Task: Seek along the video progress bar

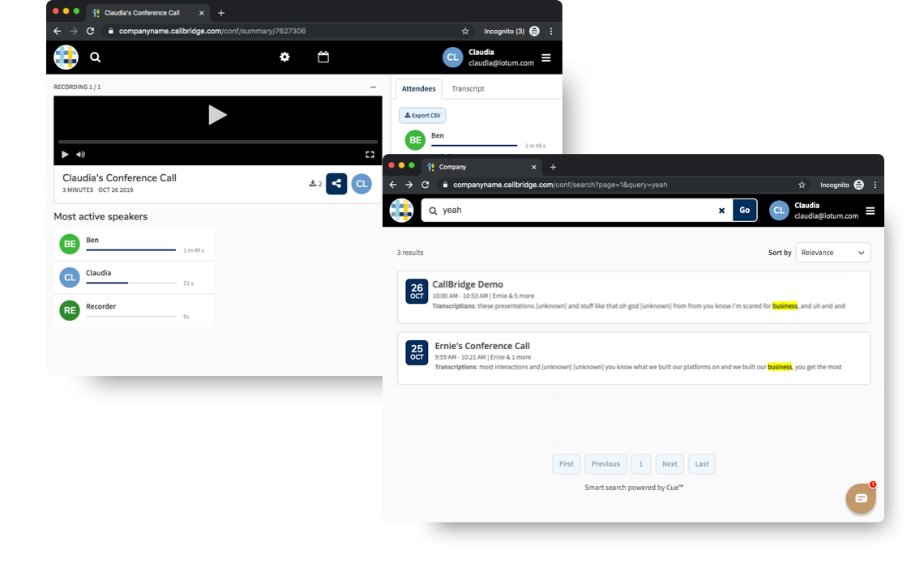Action: click(x=219, y=143)
